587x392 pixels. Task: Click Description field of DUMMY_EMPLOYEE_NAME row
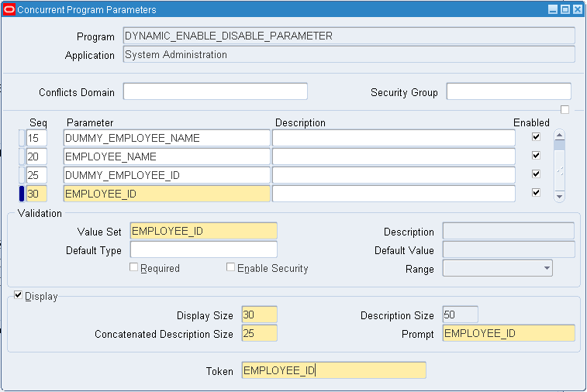(394, 138)
